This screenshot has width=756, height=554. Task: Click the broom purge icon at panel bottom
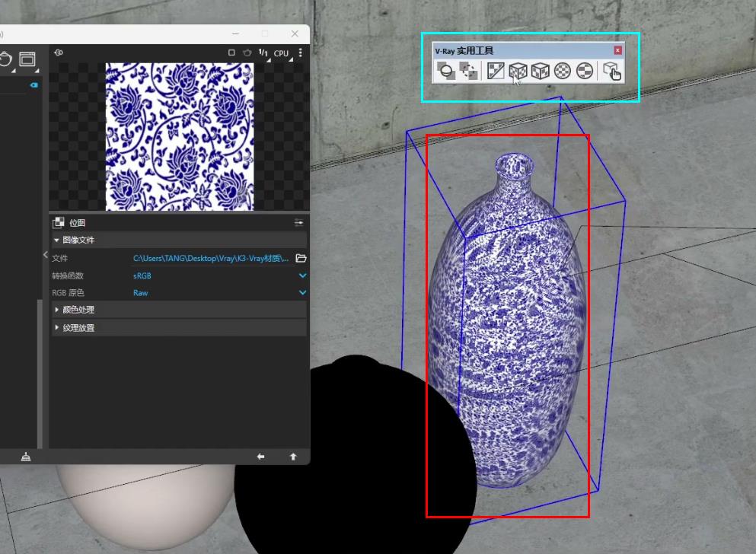(x=26, y=457)
